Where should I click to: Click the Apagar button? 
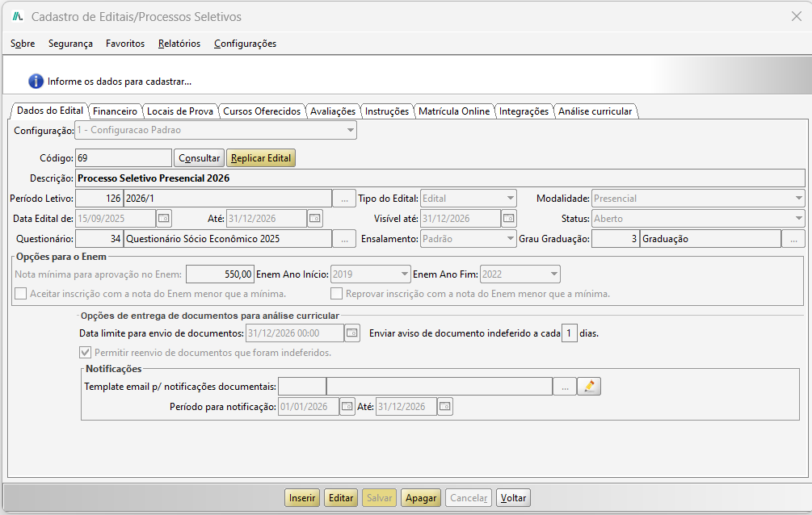point(420,498)
